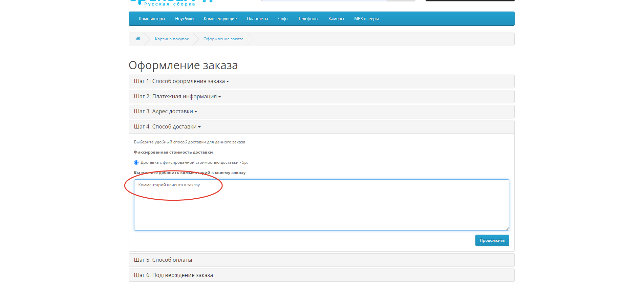Open the Ноутбуки menu
644x297 pixels.
coord(184,19)
